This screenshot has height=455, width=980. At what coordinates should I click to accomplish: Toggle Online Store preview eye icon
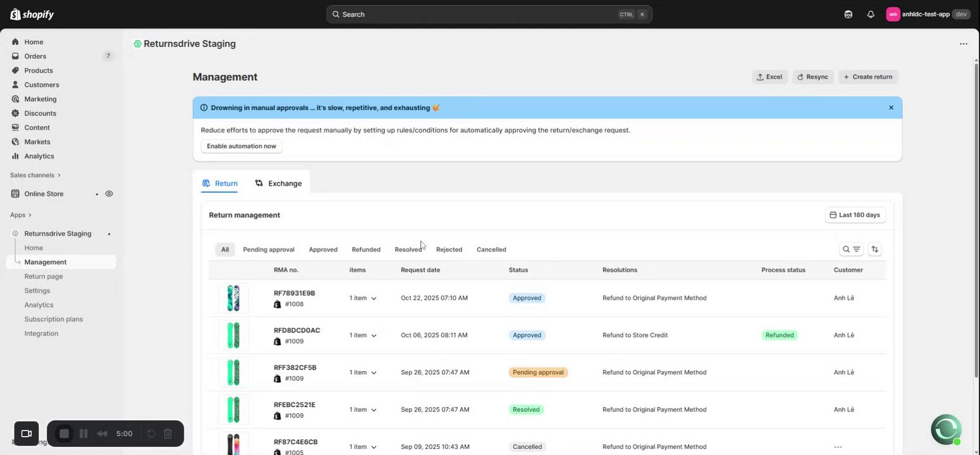click(x=109, y=194)
